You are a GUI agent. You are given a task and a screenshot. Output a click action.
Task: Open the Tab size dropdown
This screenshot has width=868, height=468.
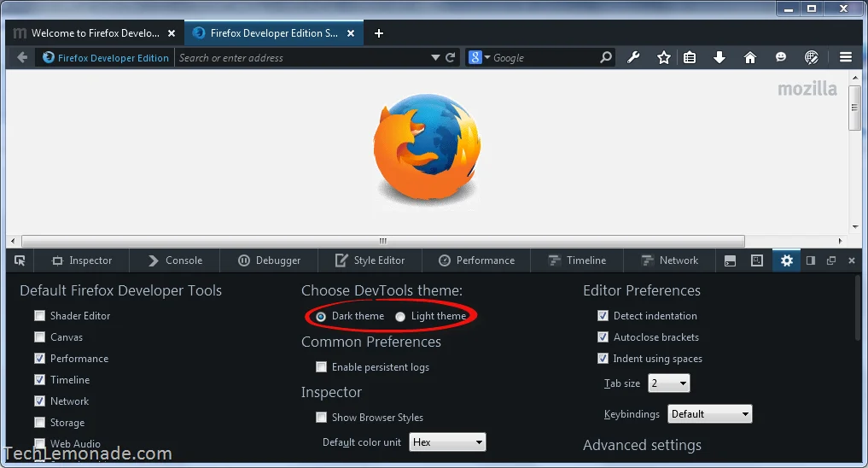coord(669,383)
